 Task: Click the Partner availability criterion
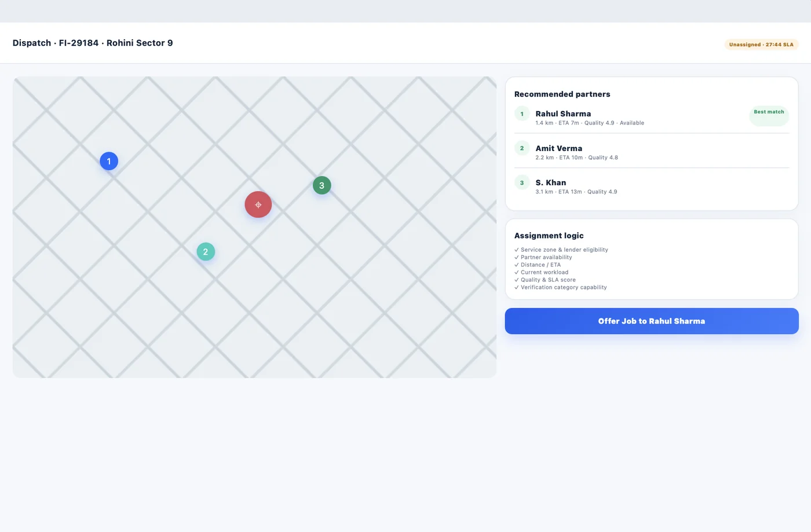[x=543, y=257]
